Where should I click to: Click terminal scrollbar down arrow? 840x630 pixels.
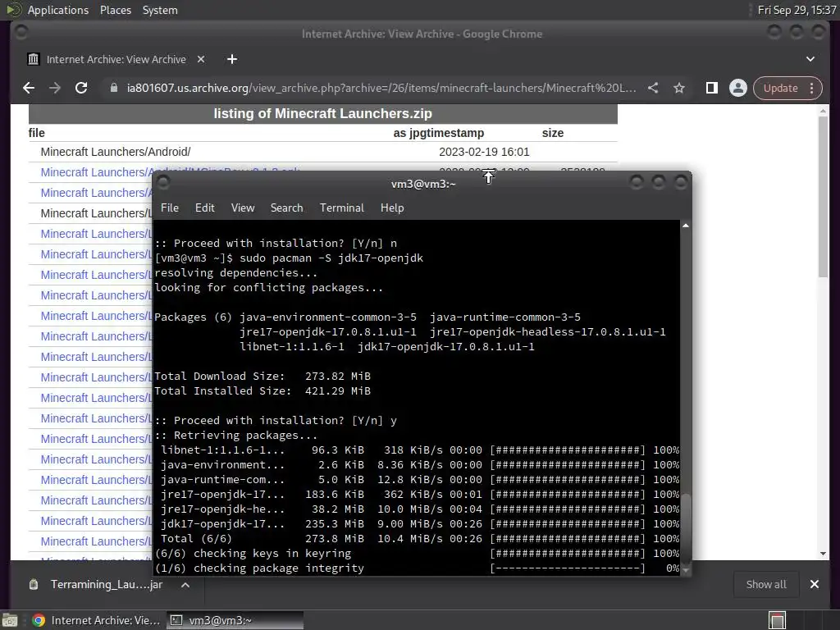685,570
